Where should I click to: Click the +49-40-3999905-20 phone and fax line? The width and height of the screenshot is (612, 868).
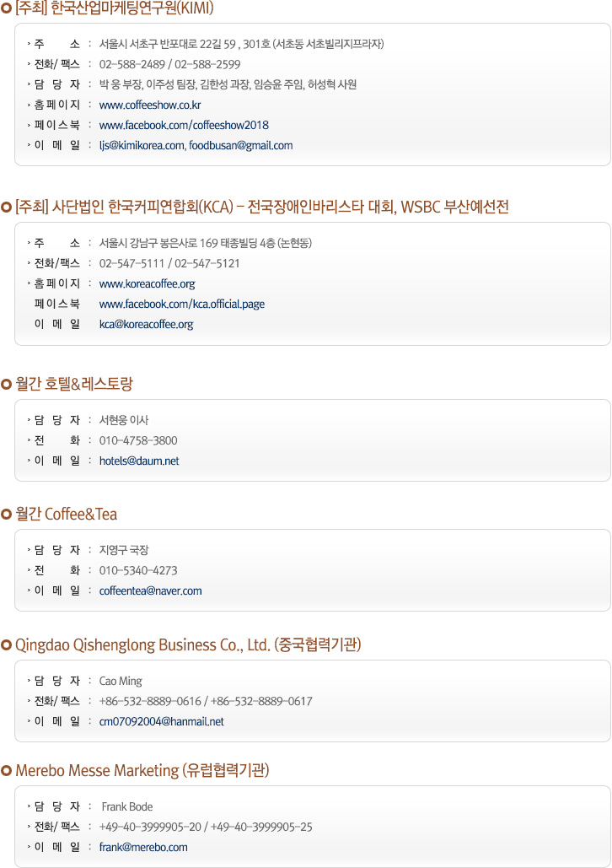tap(206, 827)
